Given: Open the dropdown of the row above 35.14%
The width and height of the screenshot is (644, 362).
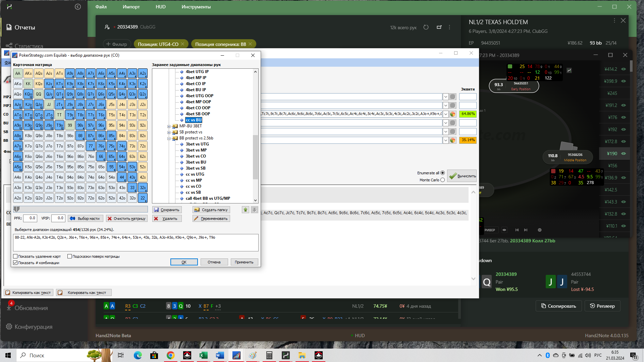Looking at the screenshot, I should pyautogui.click(x=445, y=131).
